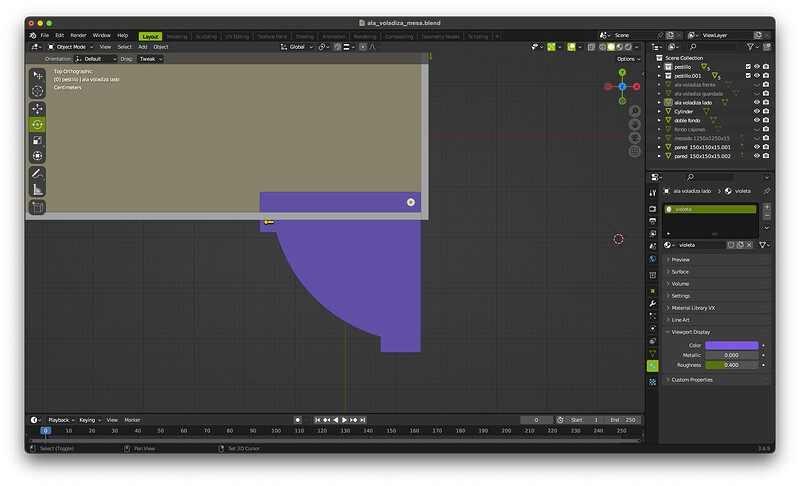This screenshot has height=486, width=800.
Task: Click the viewport zoom magnifier icon
Action: click(x=635, y=111)
